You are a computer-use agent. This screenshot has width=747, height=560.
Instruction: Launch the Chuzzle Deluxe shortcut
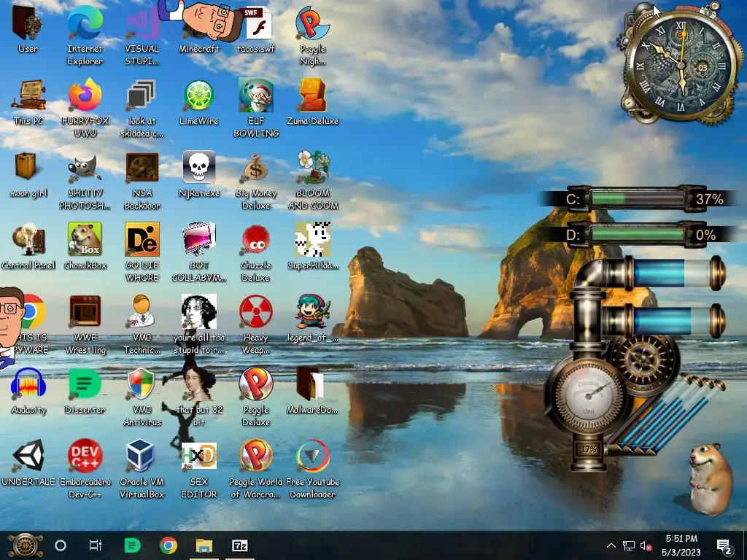point(256,239)
